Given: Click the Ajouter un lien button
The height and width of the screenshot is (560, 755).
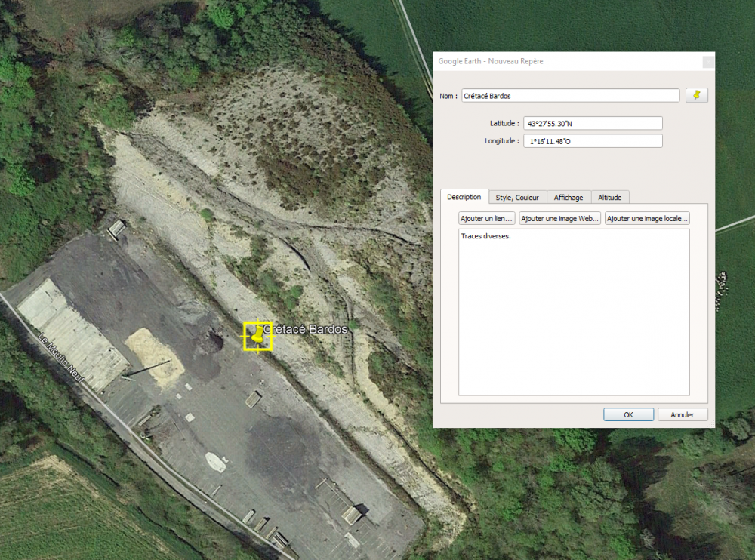Looking at the screenshot, I should pos(487,218).
